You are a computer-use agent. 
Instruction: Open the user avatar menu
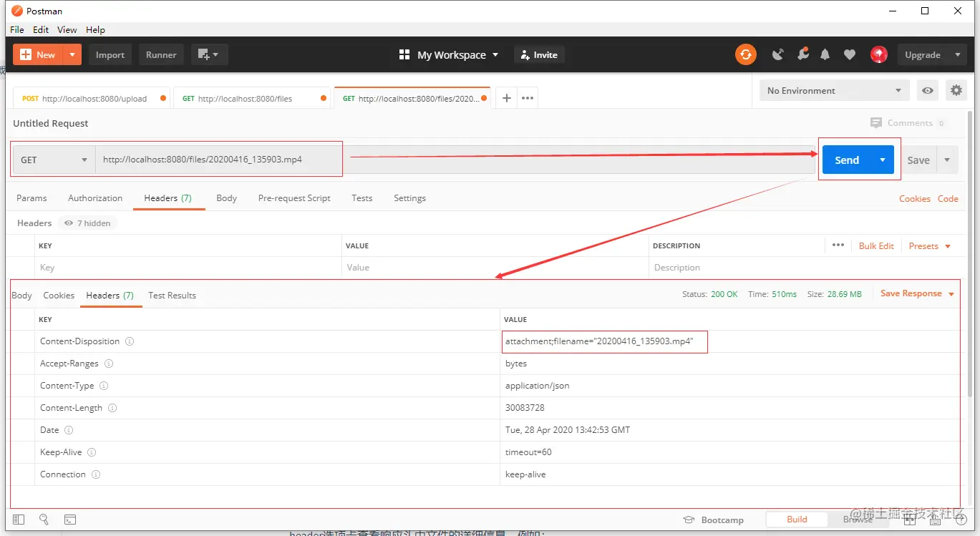click(x=879, y=54)
